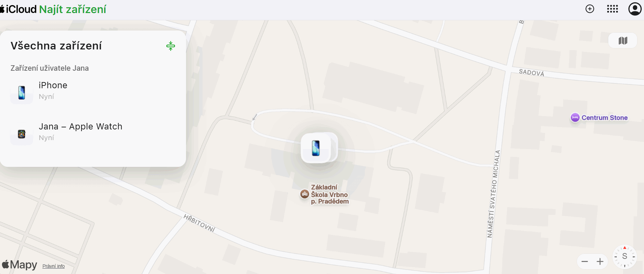Screen dimensions: 644x274
Task: Collapse the Všechna zařízení panel
Action: (x=171, y=46)
